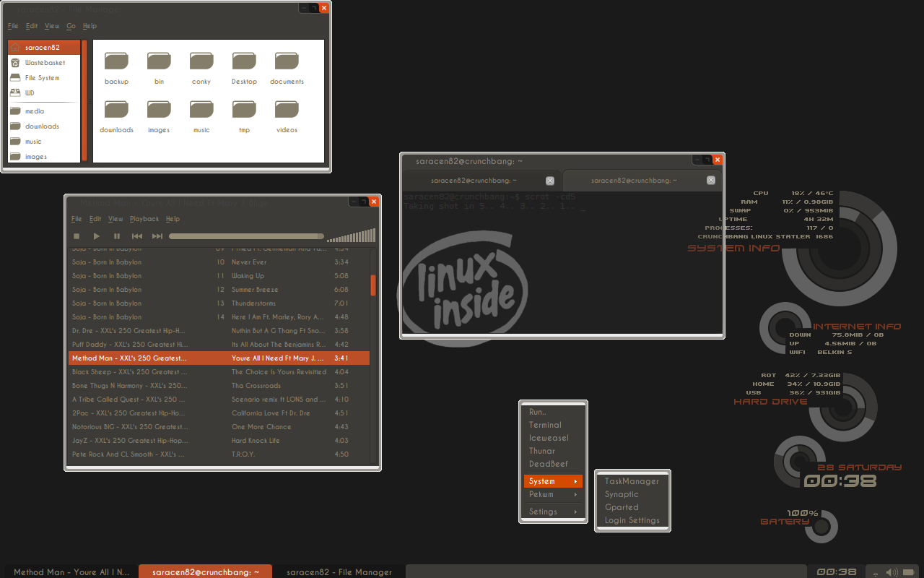Select track One More Chance
This screenshot has height=578, width=924.
[x=219, y=427]
